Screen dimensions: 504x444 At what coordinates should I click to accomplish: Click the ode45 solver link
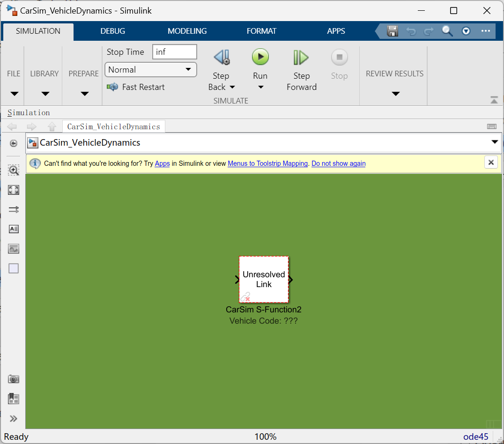[x=475, y=437]
